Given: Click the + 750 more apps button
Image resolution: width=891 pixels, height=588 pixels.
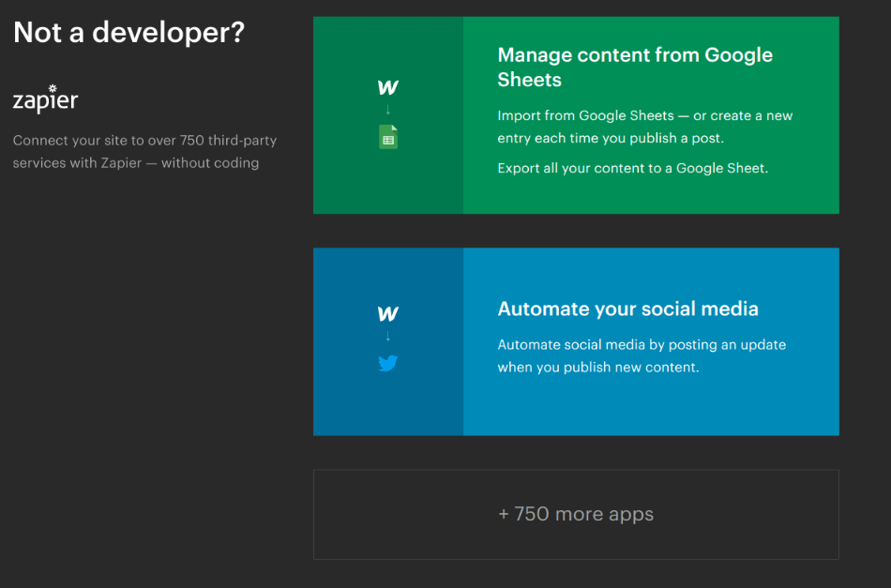Looking at the screenshot, I should [x=576, y=514].
